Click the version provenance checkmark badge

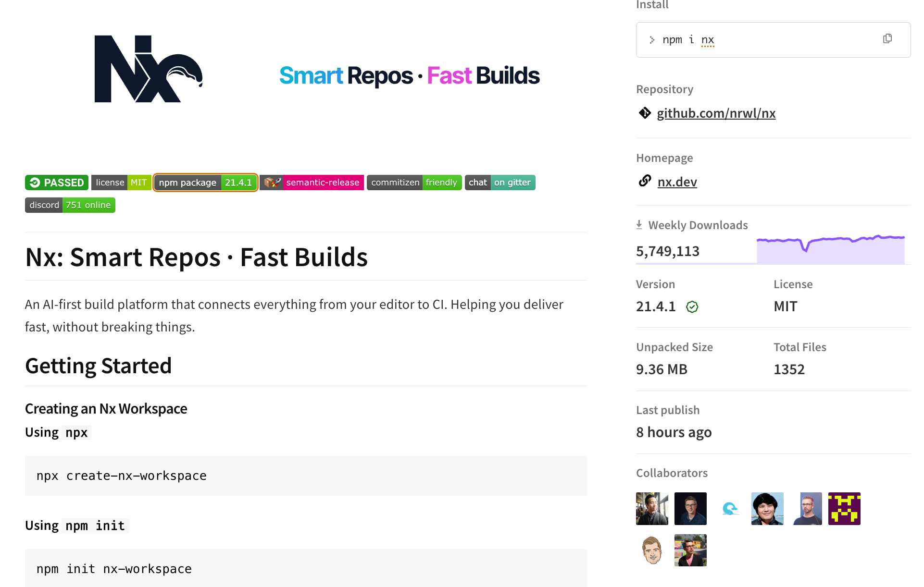692,306
